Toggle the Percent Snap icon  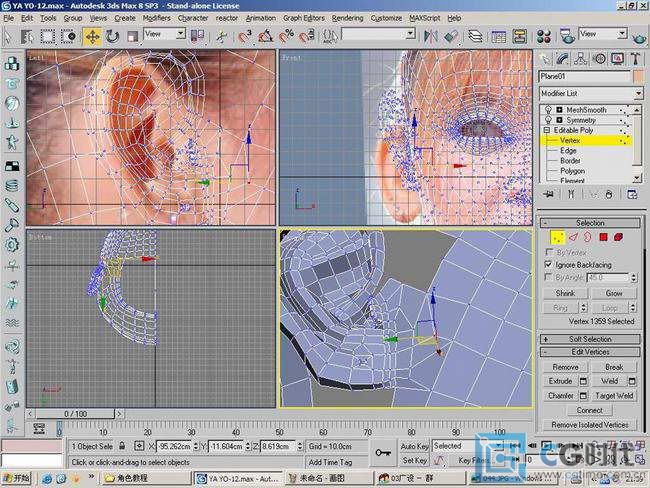coord(286,36)
